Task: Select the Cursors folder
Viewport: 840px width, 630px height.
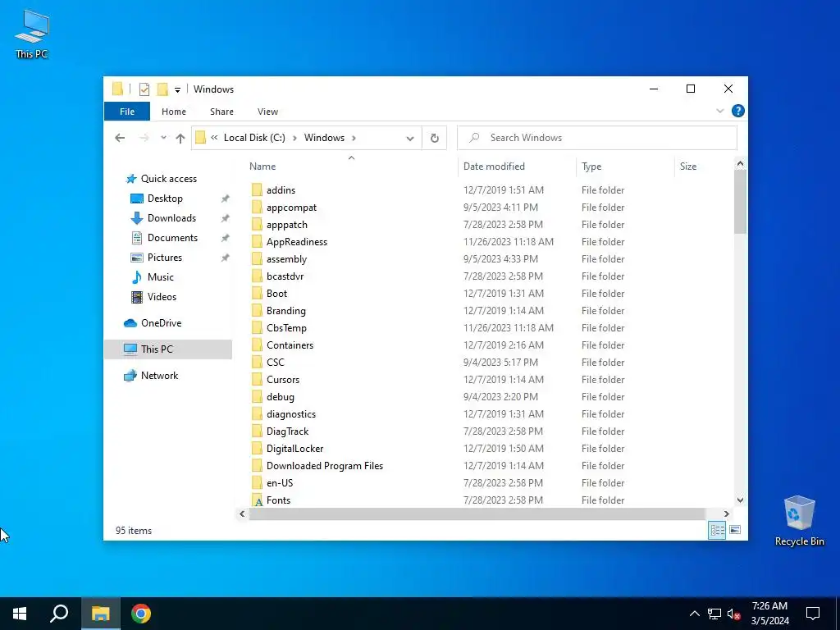Action: click(x=283, y=379)
